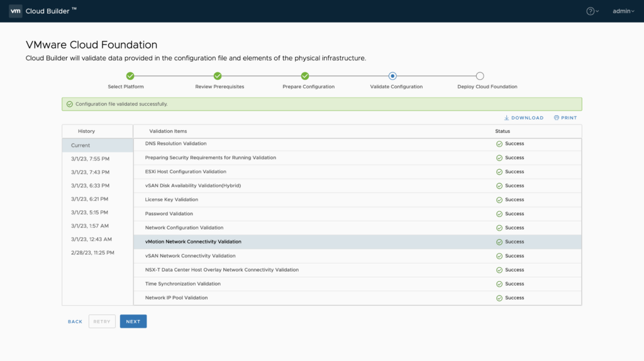Click the Prepare Configuration step checkmark
644x361 pixels.
305,76
